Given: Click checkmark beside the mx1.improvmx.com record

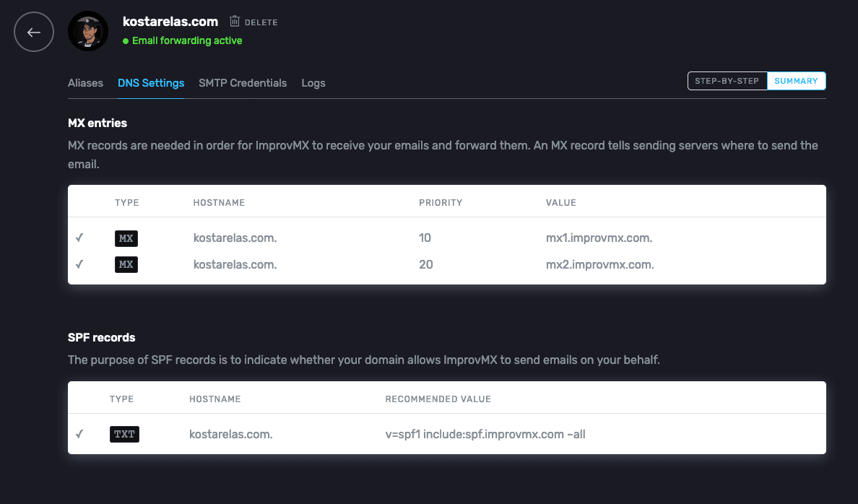Looking at the screenshot, I should pos(79,238).
